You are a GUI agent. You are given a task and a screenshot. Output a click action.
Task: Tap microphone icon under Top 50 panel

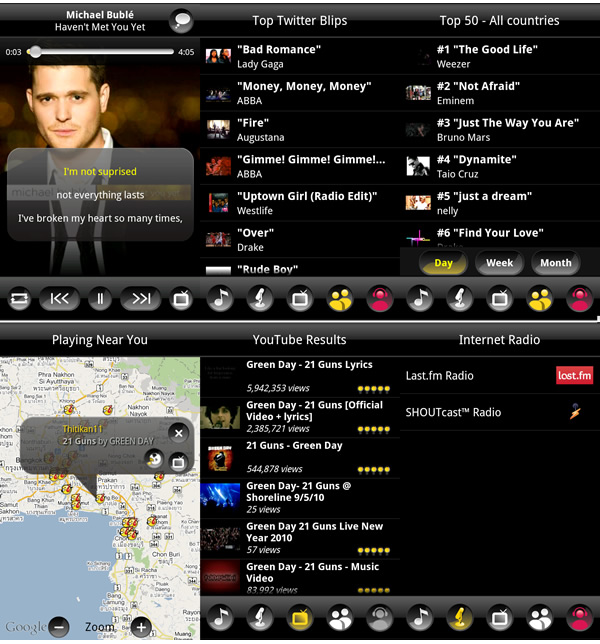(x=460, y=299)
